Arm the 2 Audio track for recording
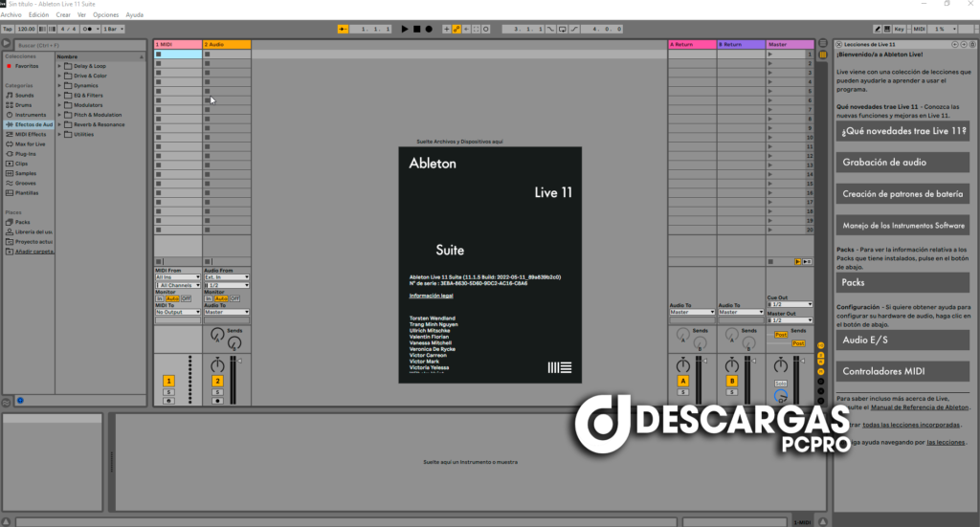 click(217, 401)
